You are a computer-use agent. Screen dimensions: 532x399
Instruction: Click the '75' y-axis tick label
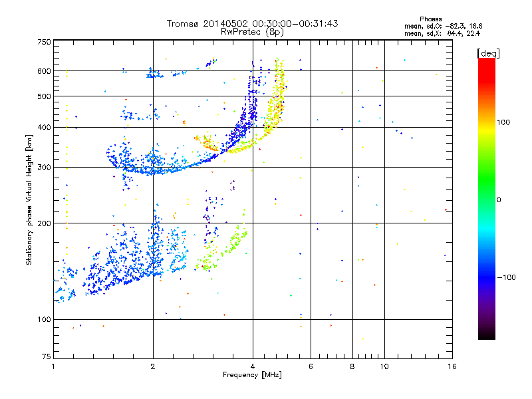[47, 356]
